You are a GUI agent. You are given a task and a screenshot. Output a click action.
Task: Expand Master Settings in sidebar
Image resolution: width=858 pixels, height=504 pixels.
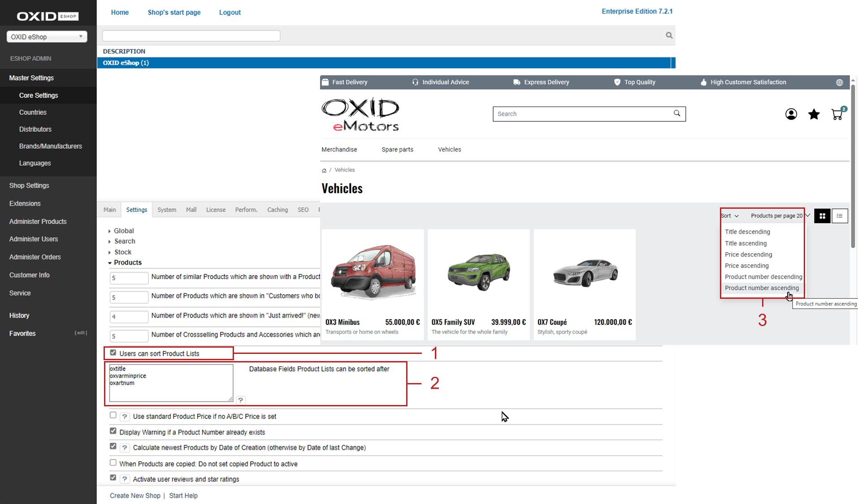pyautogui.click(x=31, y=78)
